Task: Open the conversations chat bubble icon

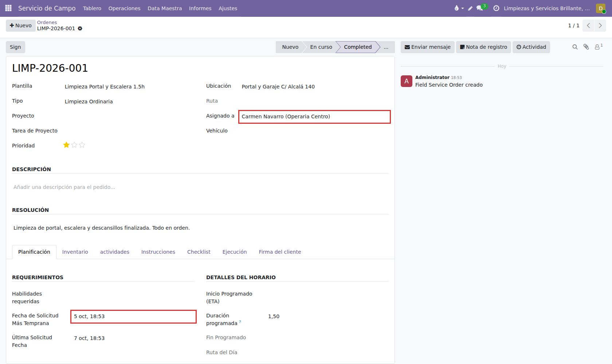Action: pos(480,8)
